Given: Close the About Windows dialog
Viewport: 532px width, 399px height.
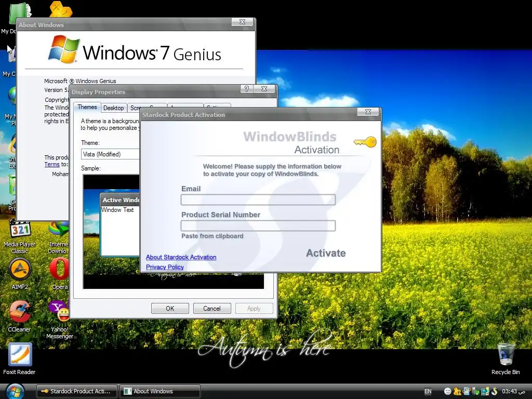Looking at the screenshot, I should pyautogui.click(x=242, y=22).
